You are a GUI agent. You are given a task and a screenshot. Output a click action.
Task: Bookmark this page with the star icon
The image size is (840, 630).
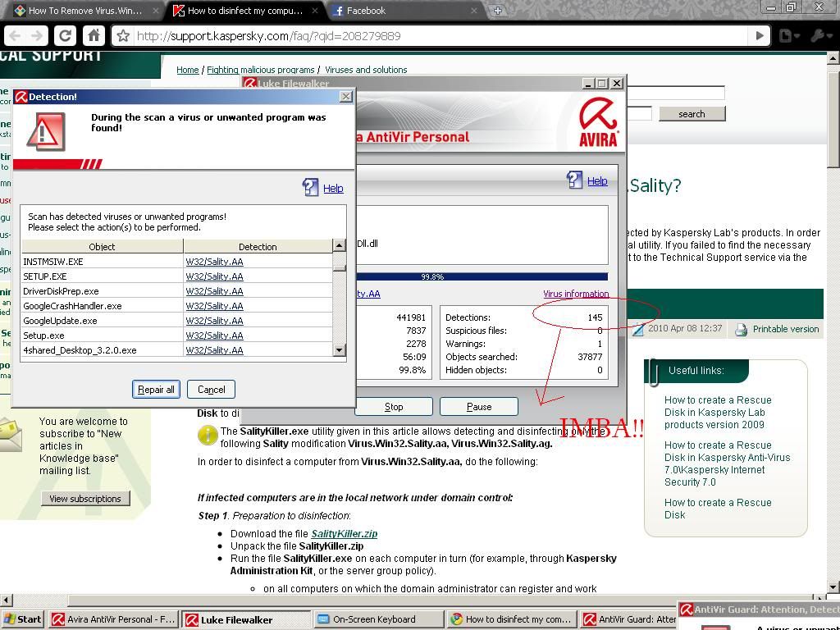tap(124, 36)
